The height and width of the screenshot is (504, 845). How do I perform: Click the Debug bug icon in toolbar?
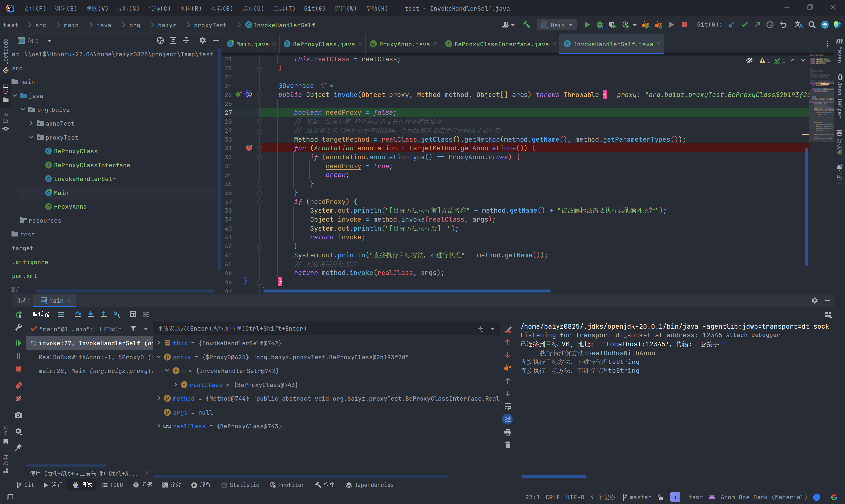[600, 25]
